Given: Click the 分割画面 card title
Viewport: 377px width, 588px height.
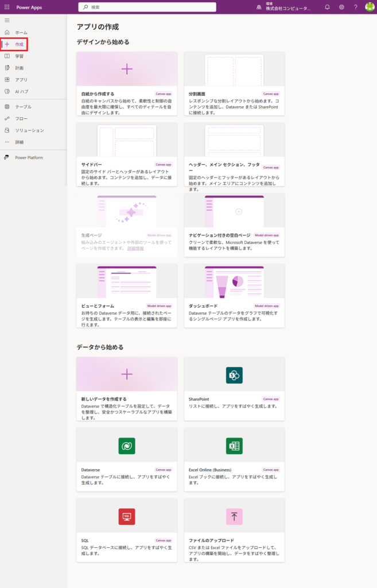Looking at the screenshot, I should 197,94.
